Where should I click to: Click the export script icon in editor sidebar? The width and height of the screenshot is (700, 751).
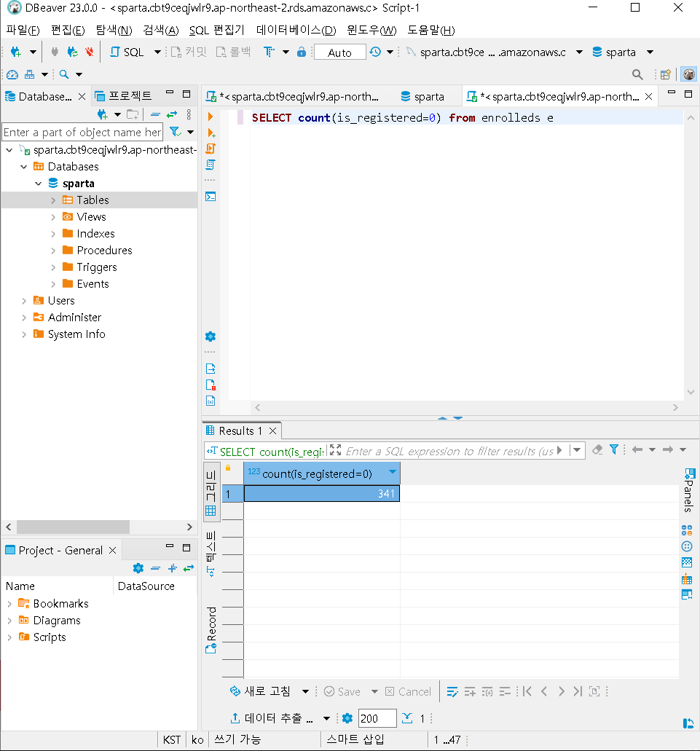[211, 369]
